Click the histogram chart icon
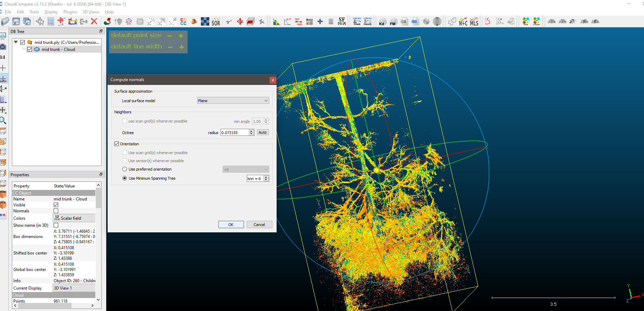This screenshot has width=644, height=311. point(277,22)
